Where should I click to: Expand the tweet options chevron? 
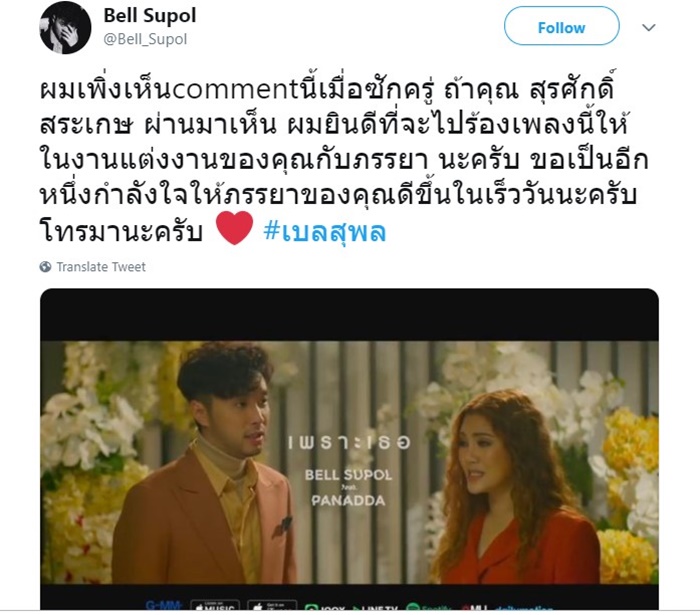648,28
